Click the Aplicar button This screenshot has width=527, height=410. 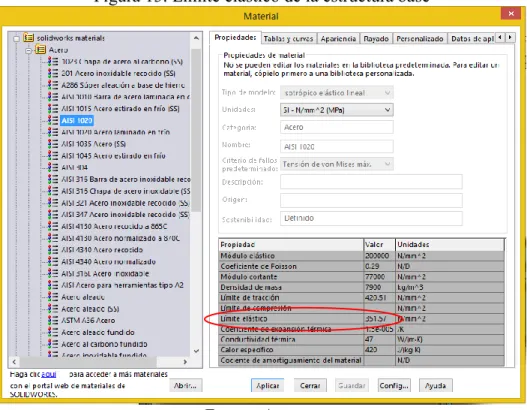click(x=268, y=385)
